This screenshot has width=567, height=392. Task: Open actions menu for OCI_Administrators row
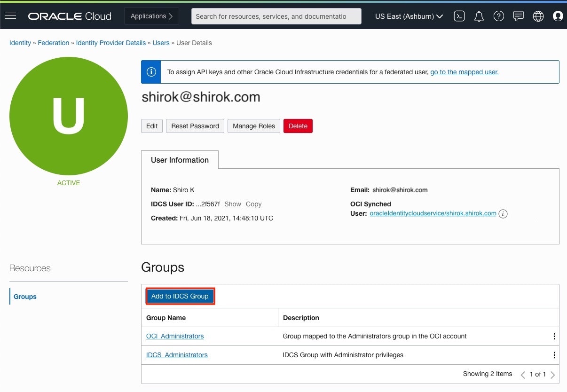pyautogui.click(x=554, y=337)
